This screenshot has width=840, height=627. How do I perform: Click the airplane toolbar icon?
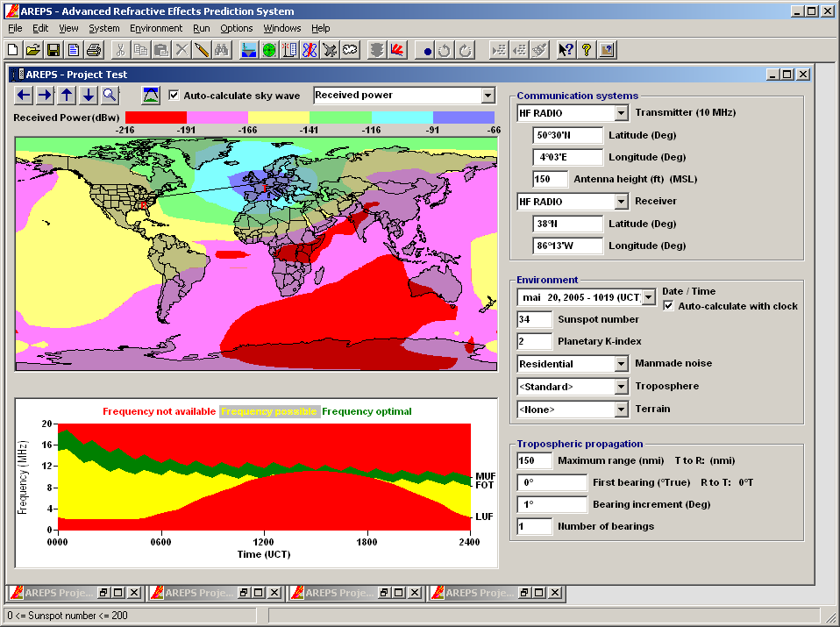330,50
